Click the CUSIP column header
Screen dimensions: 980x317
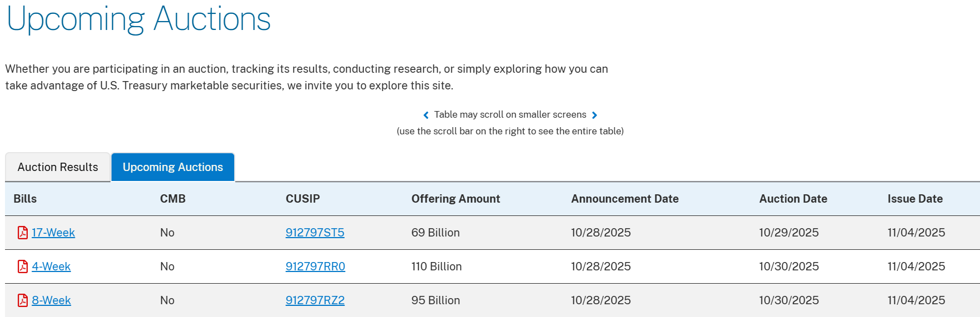(x=302, y=199)
